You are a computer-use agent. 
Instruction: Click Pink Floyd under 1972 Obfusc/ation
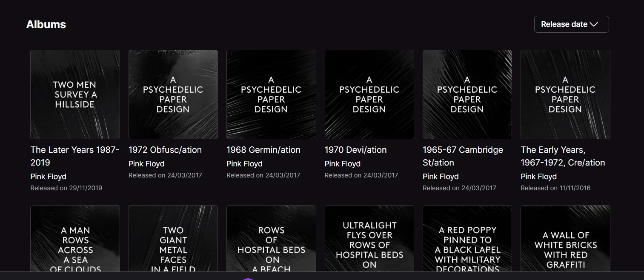[x=146, y=164]
